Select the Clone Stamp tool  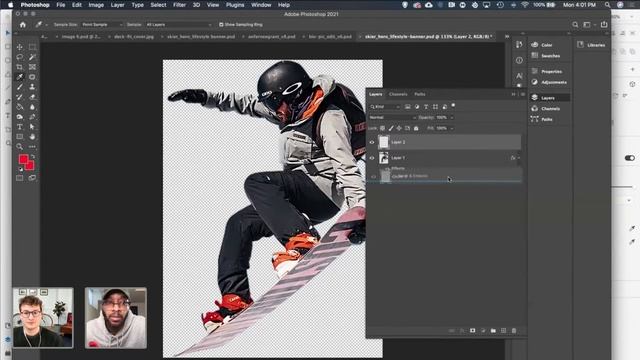pos(32,87)
